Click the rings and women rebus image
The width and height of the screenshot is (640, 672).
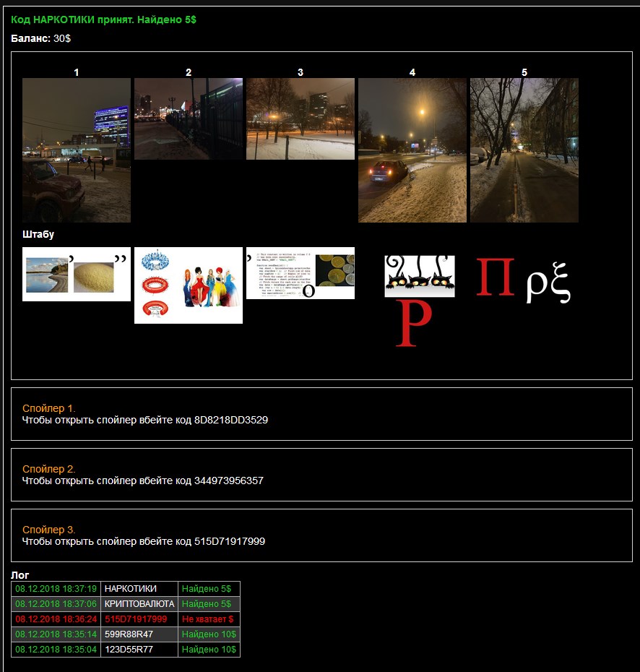point(189,285)
